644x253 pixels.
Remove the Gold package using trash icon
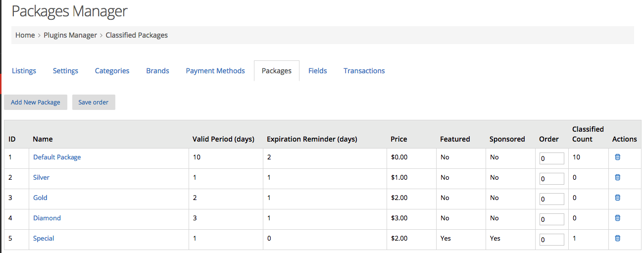point(617,198)
